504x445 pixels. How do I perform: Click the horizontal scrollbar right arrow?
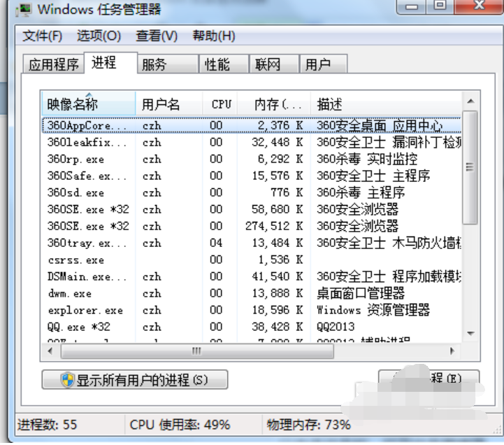[x=454, y=350]
